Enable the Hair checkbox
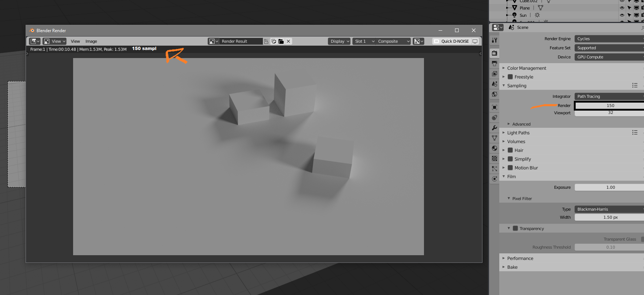Image resolution: width=644 pixels, height=295 pixels. (x=510, y=150)
